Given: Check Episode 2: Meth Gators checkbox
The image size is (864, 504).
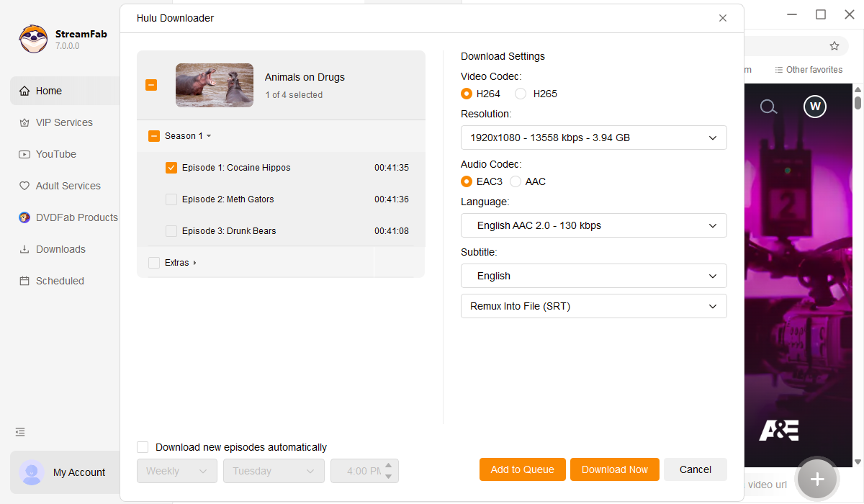Looking at the screenshot, I should (x=171, y=199).
